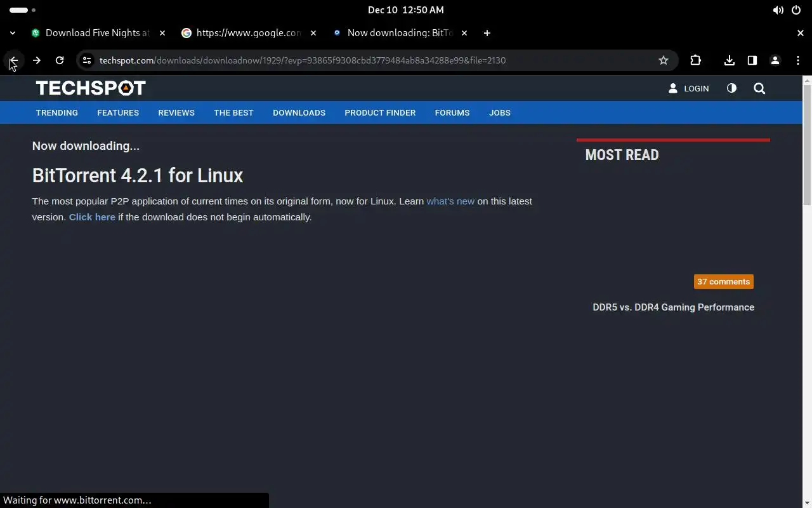812x508 pixels.
Task: Click the scrollbar down arrow
Action: click(807, 504)
